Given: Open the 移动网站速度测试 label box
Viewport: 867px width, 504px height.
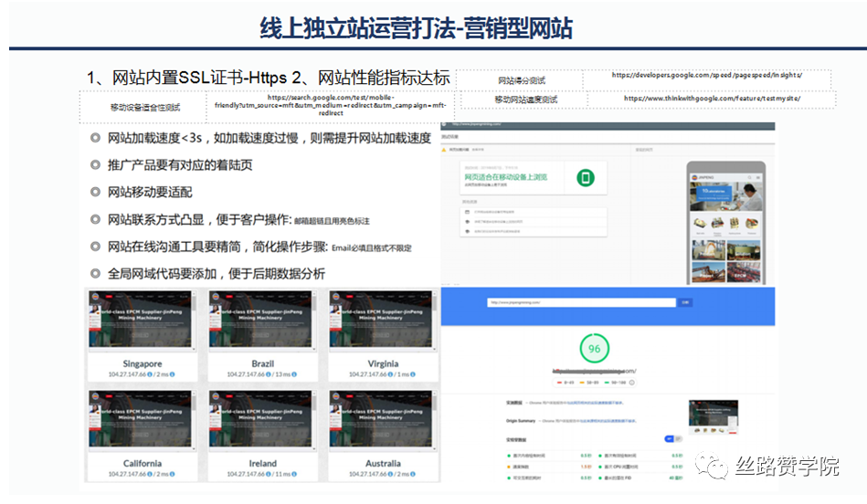Looking at the screenshot, I should (x=526, y=100).
